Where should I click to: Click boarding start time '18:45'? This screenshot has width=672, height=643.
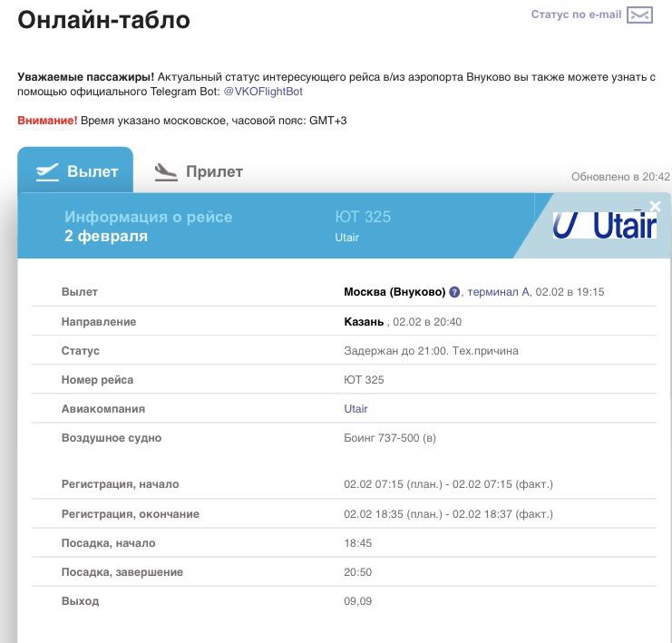coord(358,543)
